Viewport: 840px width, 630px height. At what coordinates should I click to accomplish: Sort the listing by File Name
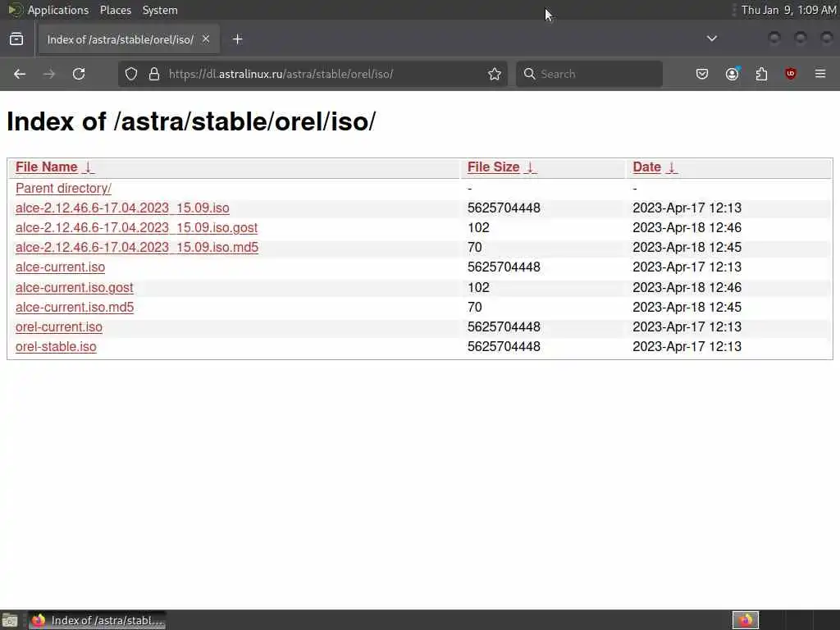tap(47, 167)
